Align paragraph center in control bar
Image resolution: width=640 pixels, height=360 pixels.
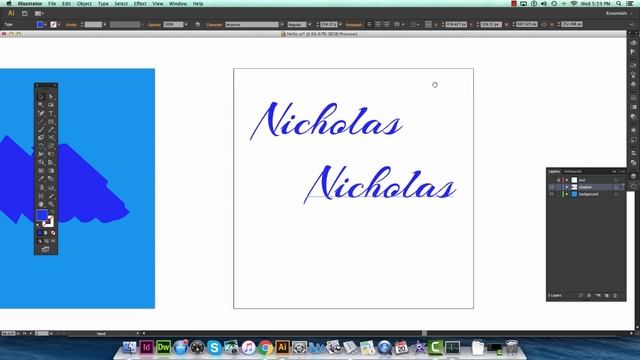click(x=378, y=24)
